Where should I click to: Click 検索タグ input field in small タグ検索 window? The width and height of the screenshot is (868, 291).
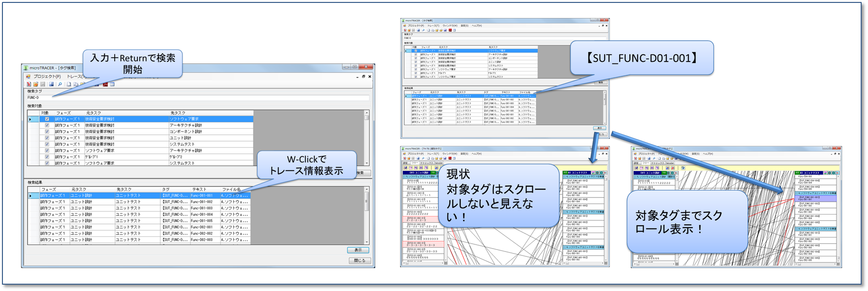coord(505,38)
